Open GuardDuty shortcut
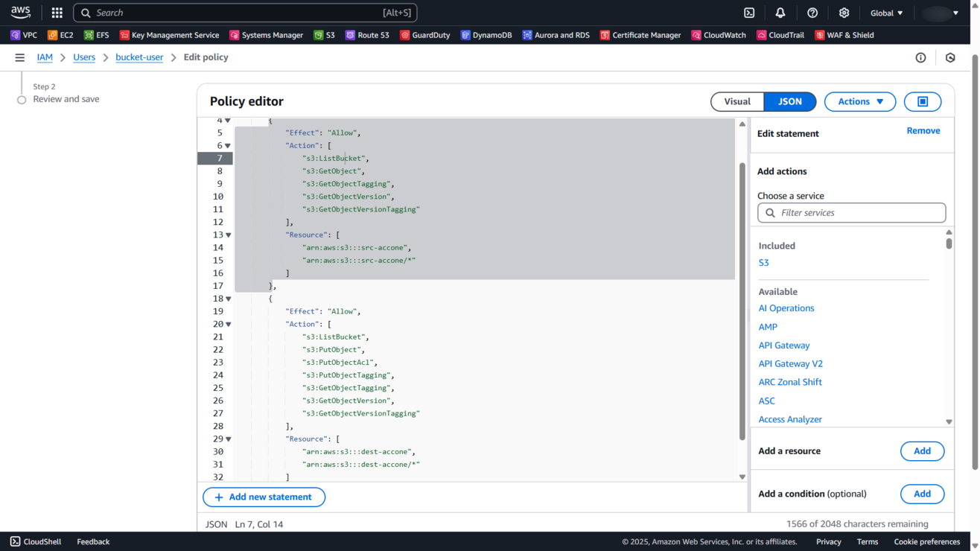 coord(425,35)
